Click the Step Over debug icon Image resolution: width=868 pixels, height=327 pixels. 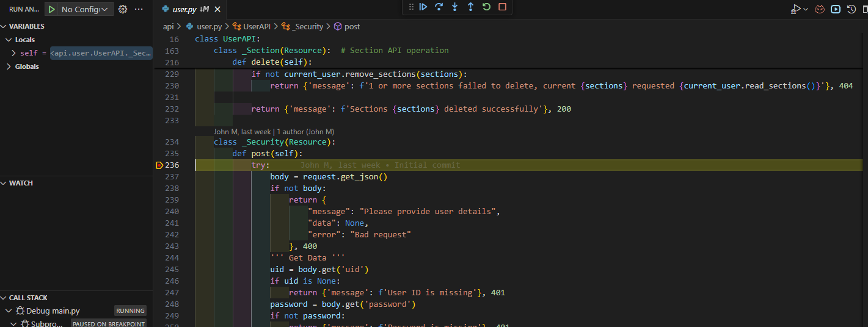pos(439,7)
